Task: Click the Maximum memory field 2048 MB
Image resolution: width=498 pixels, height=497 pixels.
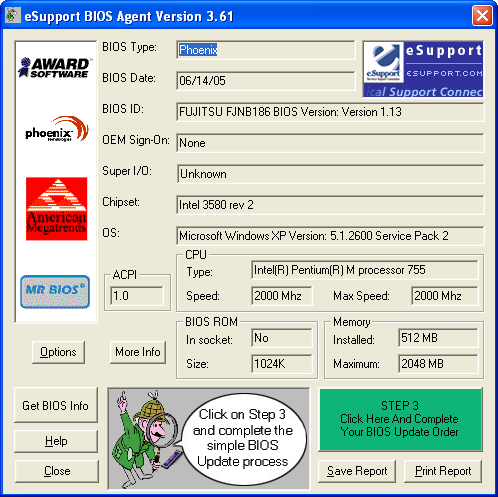Action: (438, 364)
